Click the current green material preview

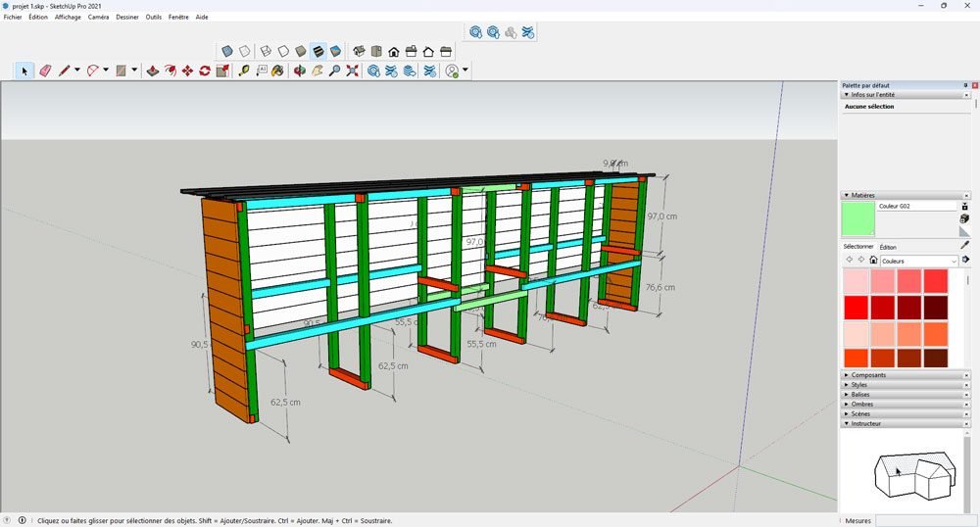pos(857,218)
